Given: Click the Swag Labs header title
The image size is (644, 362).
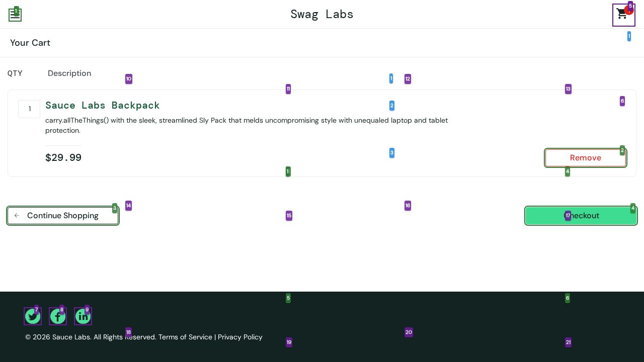Looking at the screenshot, I should pos(322,14).
